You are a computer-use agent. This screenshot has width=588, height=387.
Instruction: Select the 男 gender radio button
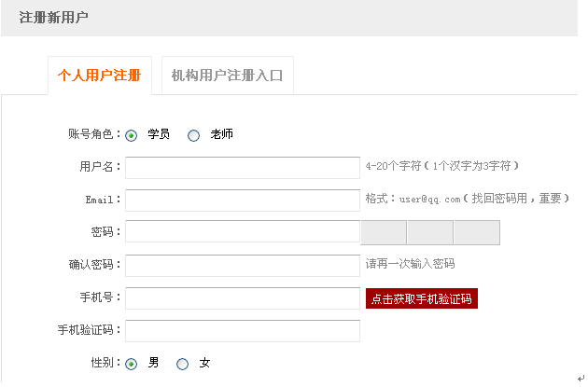132,364
